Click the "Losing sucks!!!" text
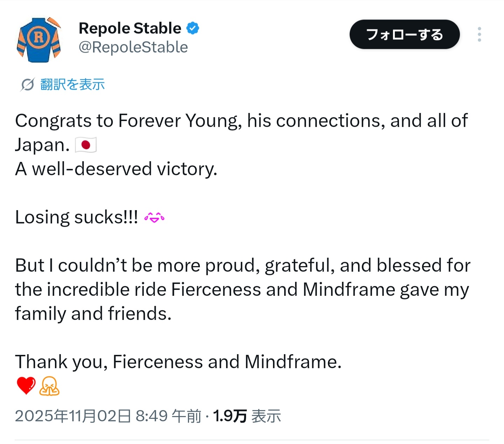This screenshot has width=504, height=444. pyautogui.click(x=77, y=217)
